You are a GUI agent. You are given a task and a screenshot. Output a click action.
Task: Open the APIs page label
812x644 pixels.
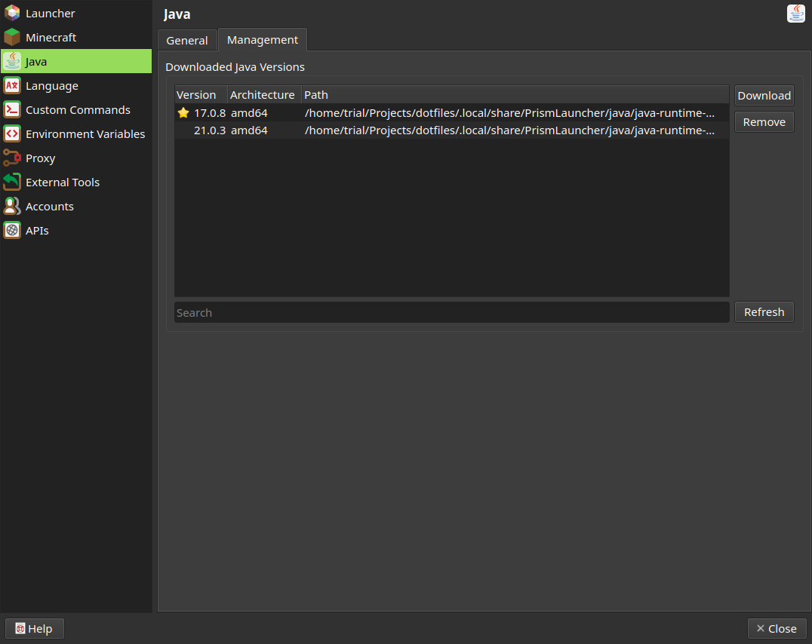(37, 230)
